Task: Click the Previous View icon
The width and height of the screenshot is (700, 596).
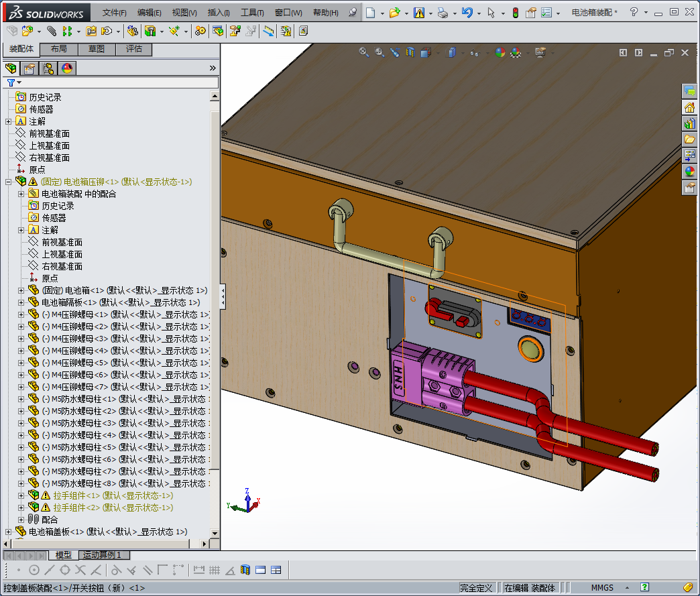Action: (395, 53)
